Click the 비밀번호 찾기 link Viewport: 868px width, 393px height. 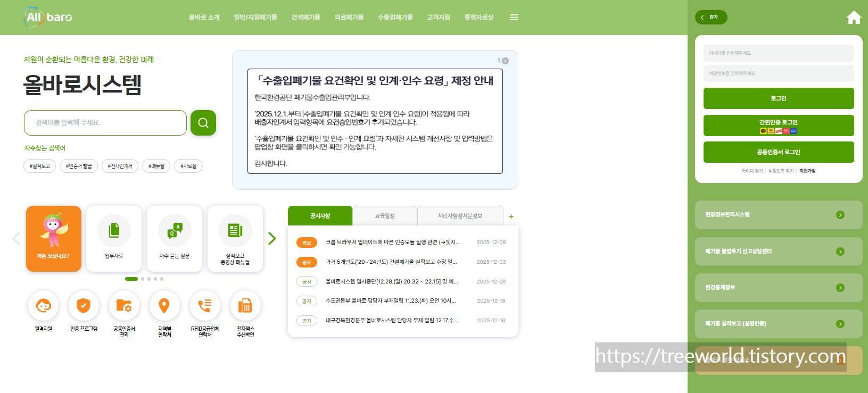[781, 171]
